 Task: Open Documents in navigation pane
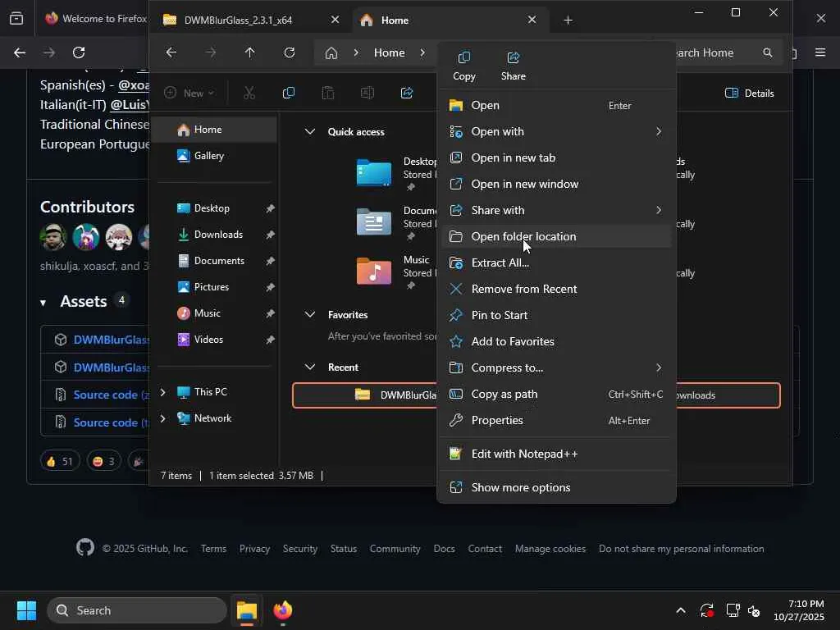point(214,261)
